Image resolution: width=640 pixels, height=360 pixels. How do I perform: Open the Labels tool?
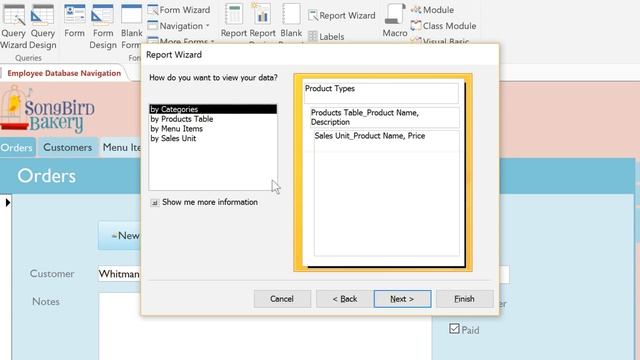coord(326,37)
